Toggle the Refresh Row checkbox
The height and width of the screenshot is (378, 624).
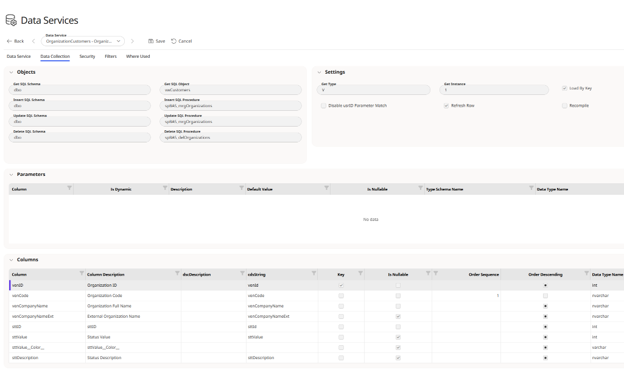[x=446, y=105]
